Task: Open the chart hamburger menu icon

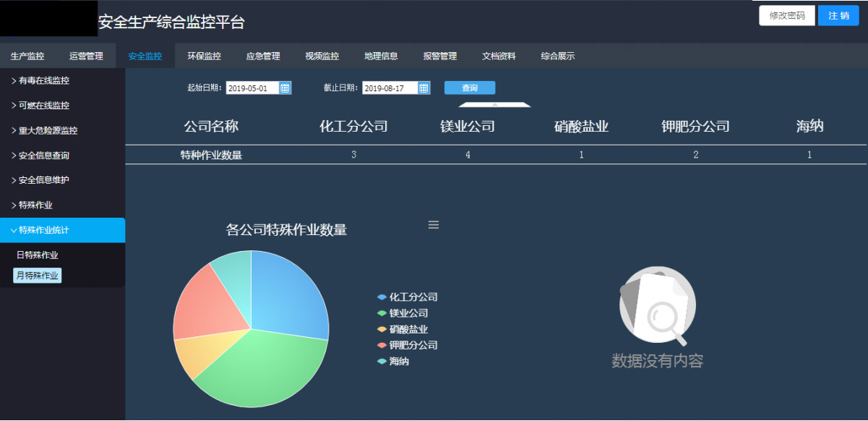Action: (434, 225)
